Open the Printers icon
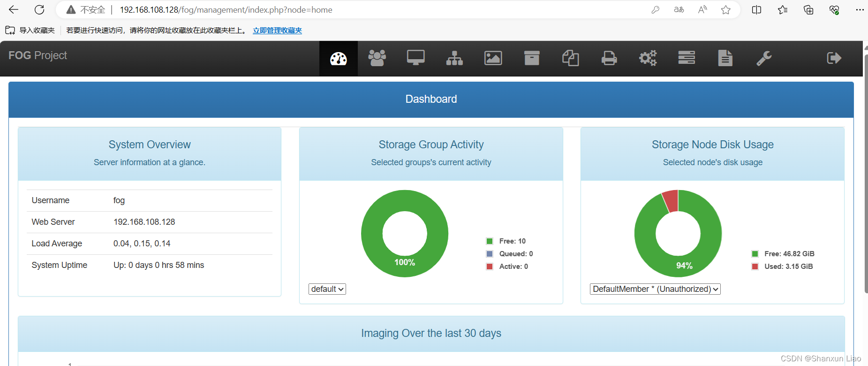The image size is (868, 366). [609, 58]
